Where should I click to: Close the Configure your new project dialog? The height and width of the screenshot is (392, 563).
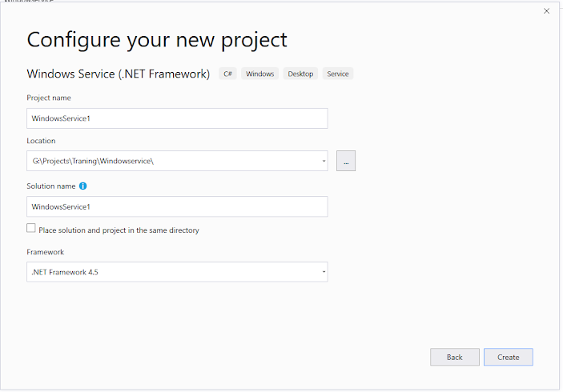[546, 11]
